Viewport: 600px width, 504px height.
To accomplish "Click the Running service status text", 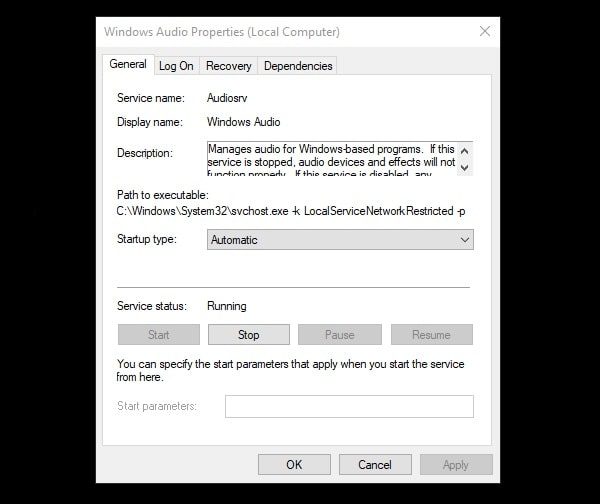I will click(227, 306).
